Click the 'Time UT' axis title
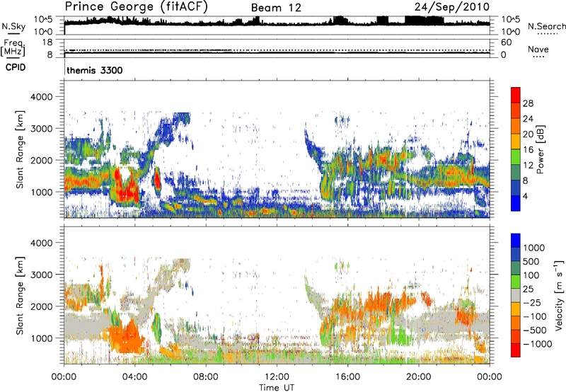 [277, 388]
